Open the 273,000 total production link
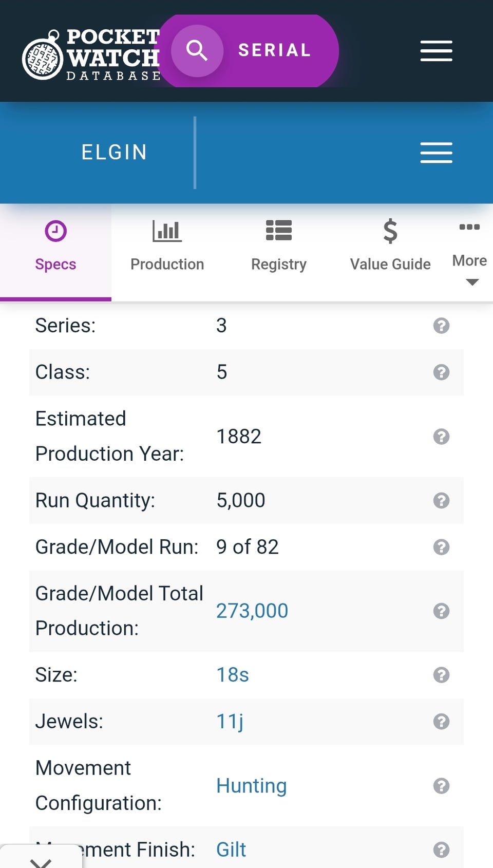Image resolution: width=493 pixels, height=868 pixels. [252, 611]
